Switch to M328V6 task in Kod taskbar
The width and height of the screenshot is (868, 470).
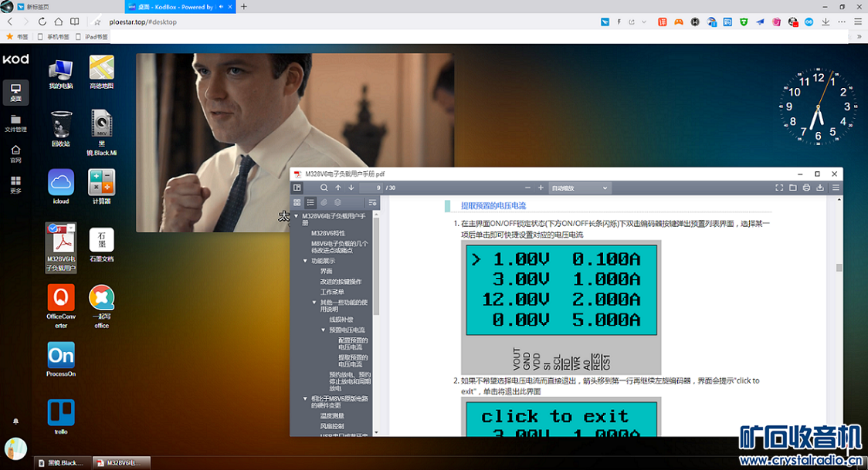coord(121,463)
